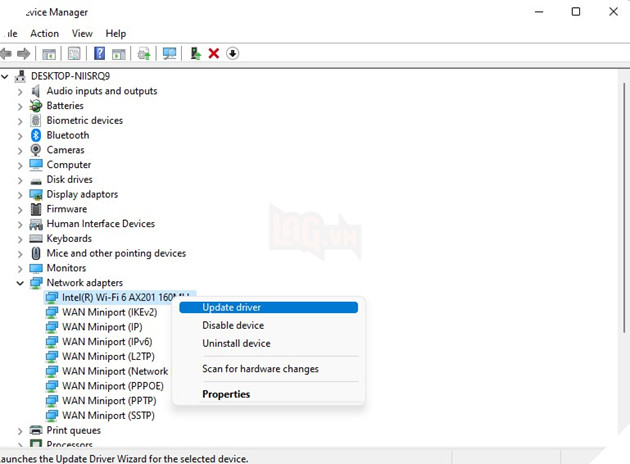Click the DESKTOP-NIISRQ9 computer icon
The height and width of the screenshot is (464, 630).
click(20, 76)
